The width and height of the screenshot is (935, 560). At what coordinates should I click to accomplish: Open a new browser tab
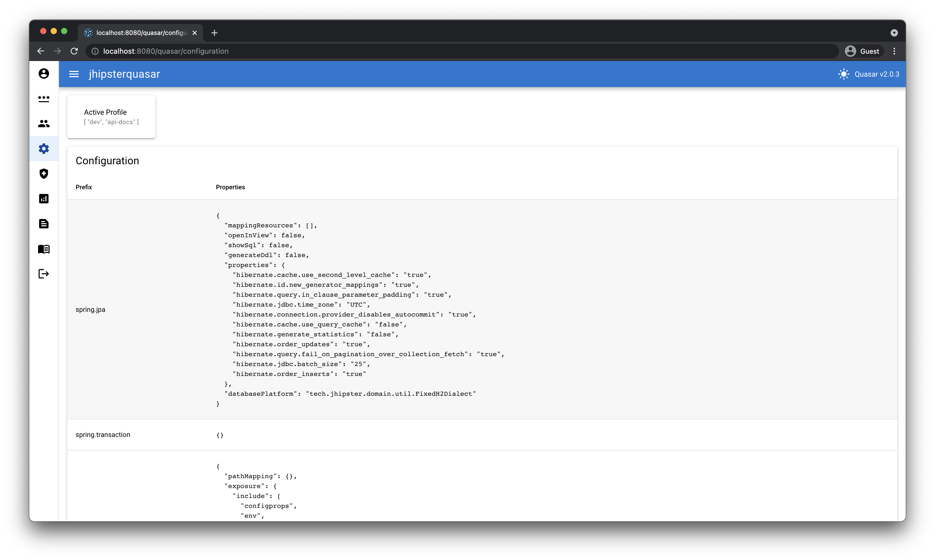tap(214, 33)
